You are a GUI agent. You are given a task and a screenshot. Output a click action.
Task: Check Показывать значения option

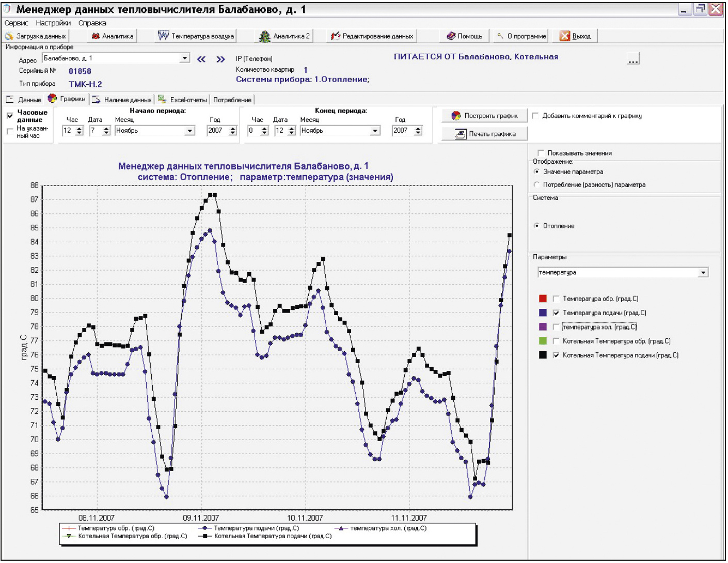(x=541, y=153)
